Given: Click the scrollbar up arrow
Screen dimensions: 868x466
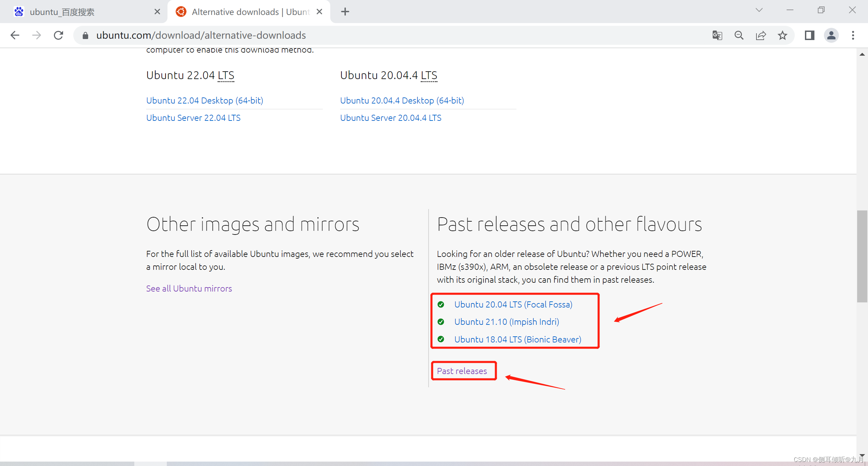Looking at the screenshot, I should coord(862,54).
